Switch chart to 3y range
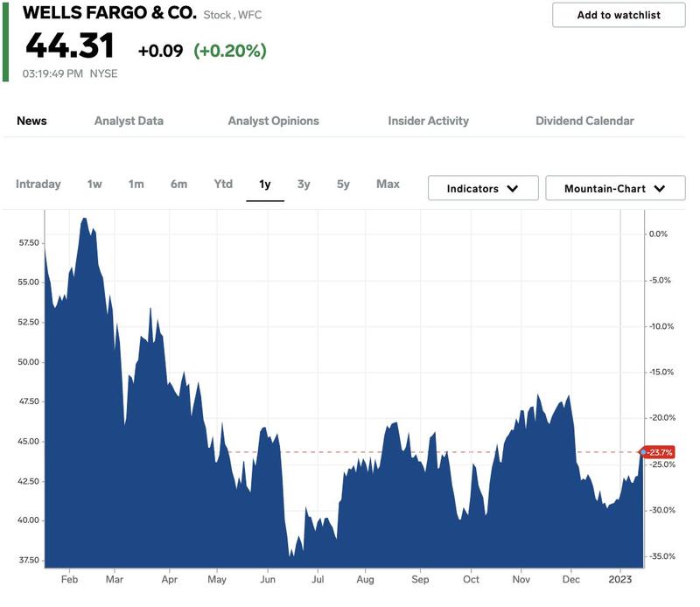Viewport: 700px width, 607px height. pos(304,184)
